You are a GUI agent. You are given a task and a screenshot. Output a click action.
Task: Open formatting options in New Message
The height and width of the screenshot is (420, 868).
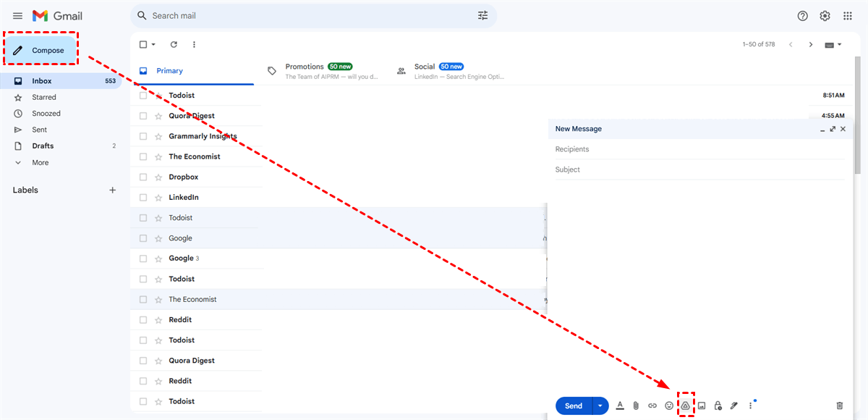coord(620,406)
